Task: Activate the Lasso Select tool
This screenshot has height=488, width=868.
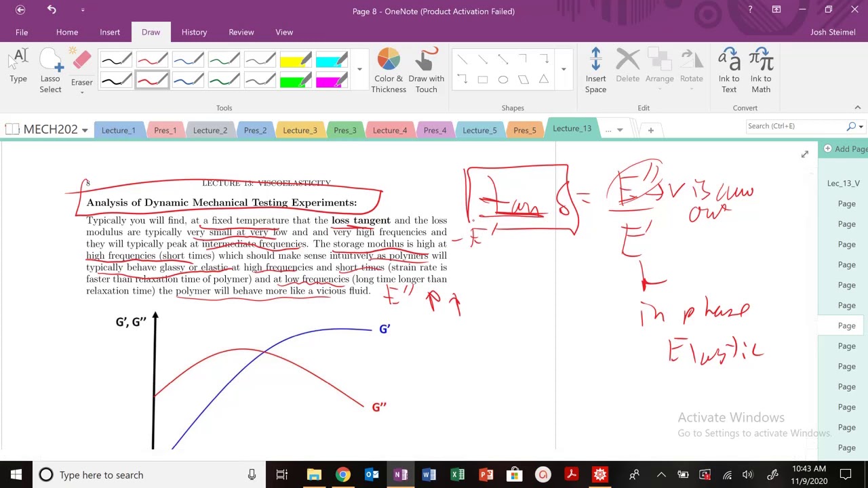Action: 50,70
